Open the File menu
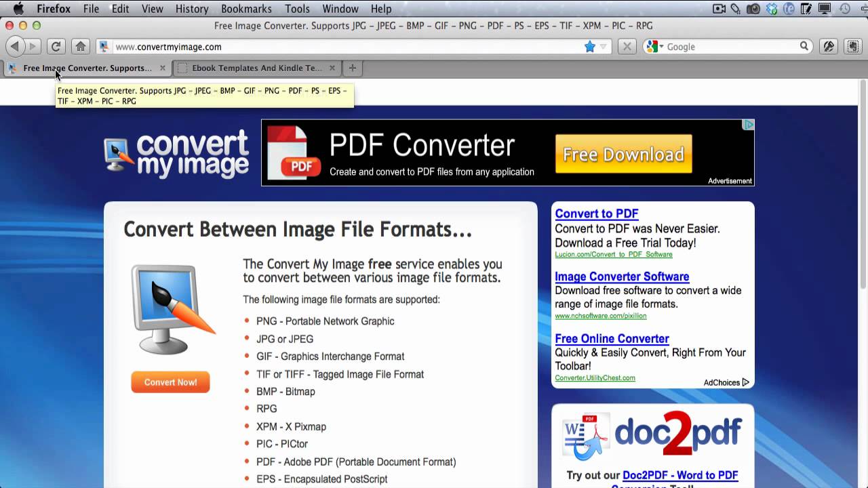Viewport: 868px width, 488px height. 91,9
